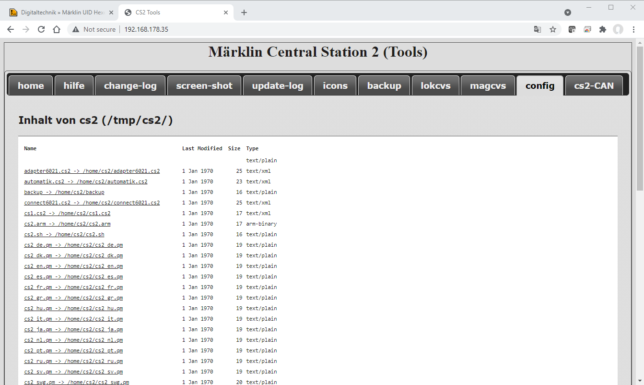Switch to the lokcvs tab
This screenshot has width=644, height=385.
pos(435,85)
